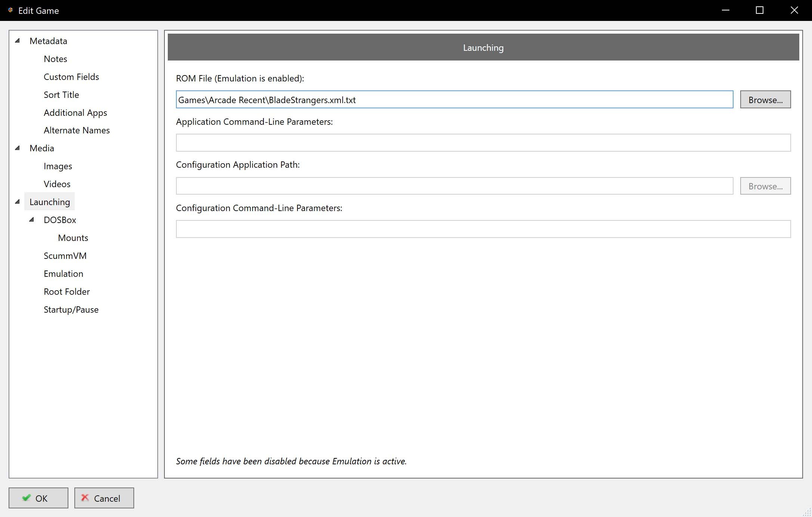
Task: Open the Mounts settings under DOSBox
Action: (73, 238)
